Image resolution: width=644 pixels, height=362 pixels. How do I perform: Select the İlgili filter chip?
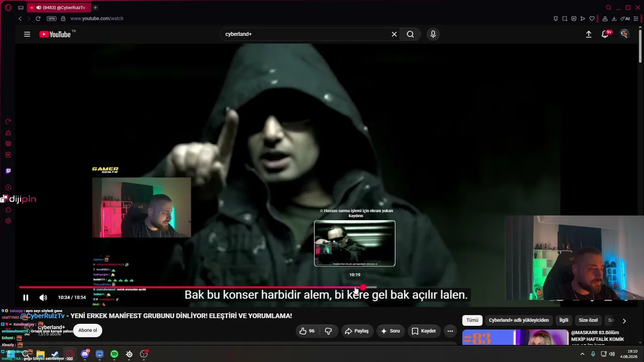564,320
